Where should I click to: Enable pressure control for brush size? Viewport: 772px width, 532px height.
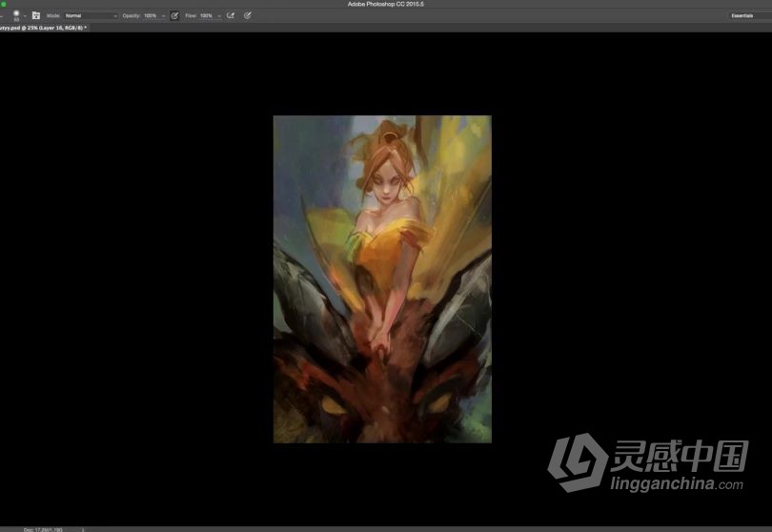click(248, 16)
